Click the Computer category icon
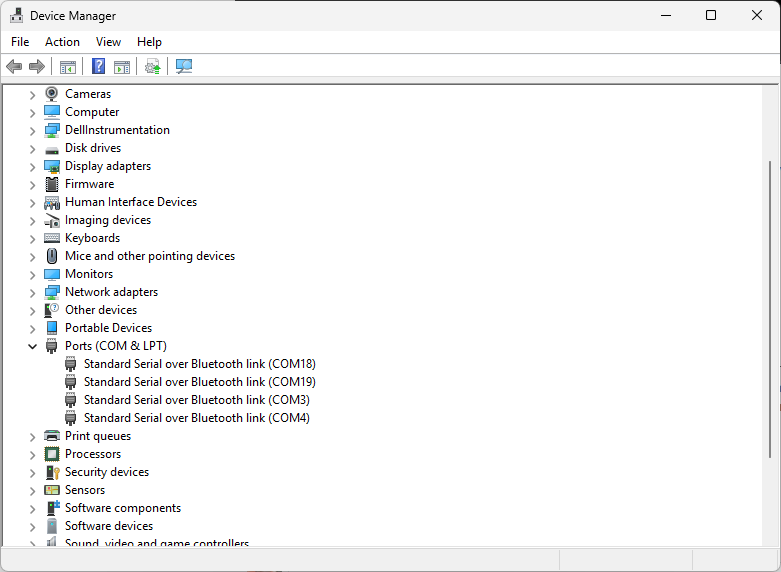 pyautogui.click(x=52, y=112)
